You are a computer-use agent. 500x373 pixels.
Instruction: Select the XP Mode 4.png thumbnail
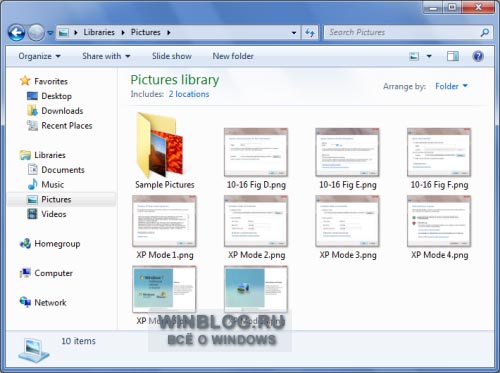tap(439, 221)
